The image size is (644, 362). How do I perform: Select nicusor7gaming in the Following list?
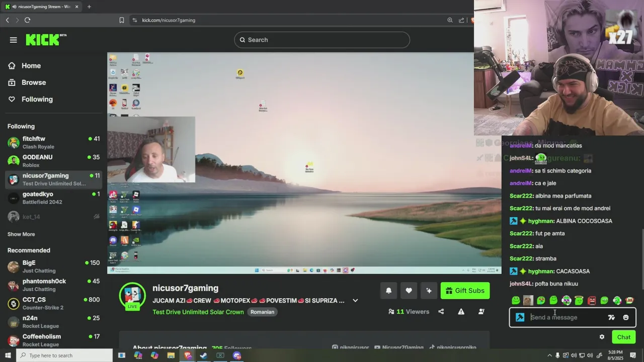[x=53, y=179]
